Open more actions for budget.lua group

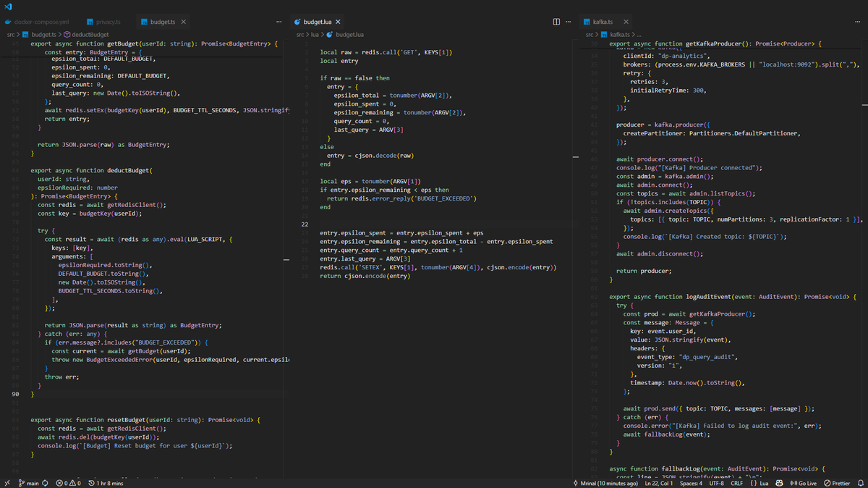point(569,22)
